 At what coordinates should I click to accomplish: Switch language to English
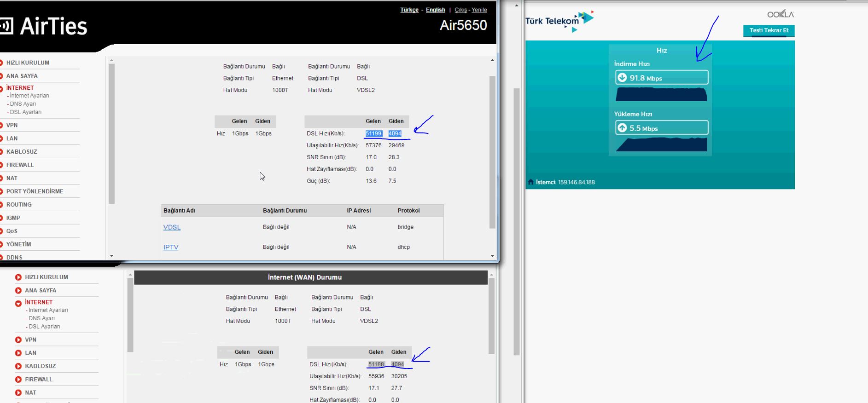point(436,10)
